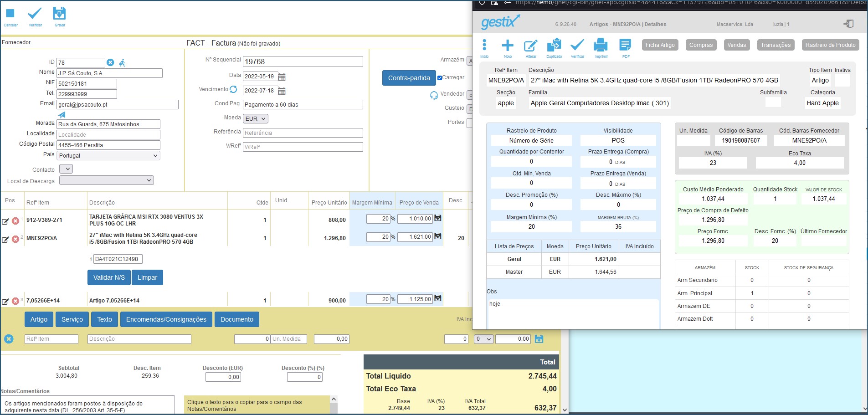The width and height of the screenshot is (868, 415).
Task: Edit invoice line MNE92PO/A with the pencil icon
Action: [5, 240]
